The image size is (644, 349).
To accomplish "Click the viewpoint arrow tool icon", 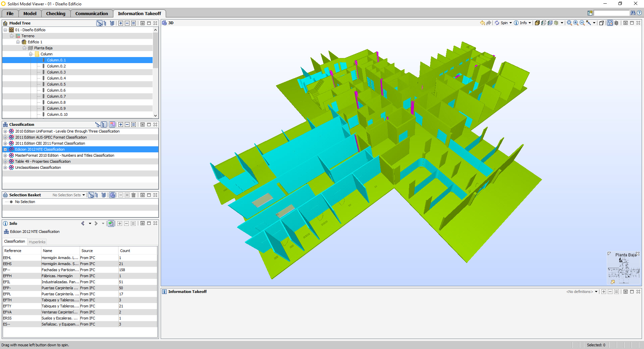I will click(589, 23).
